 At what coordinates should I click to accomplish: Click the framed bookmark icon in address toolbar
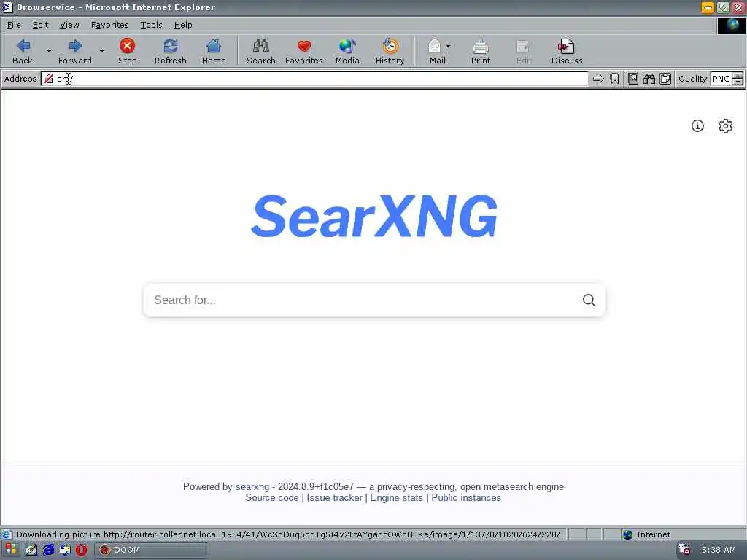[x=632, y=79]
